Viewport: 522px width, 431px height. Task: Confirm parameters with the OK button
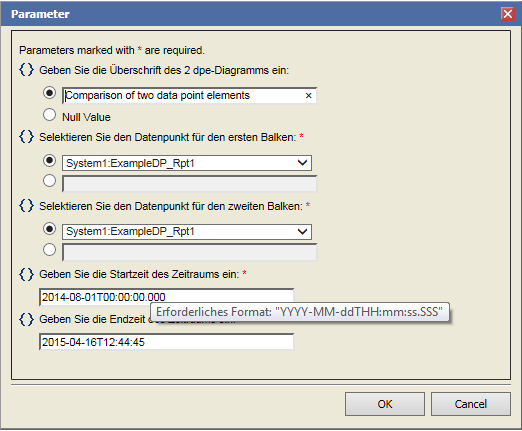(x=385, y=404)
